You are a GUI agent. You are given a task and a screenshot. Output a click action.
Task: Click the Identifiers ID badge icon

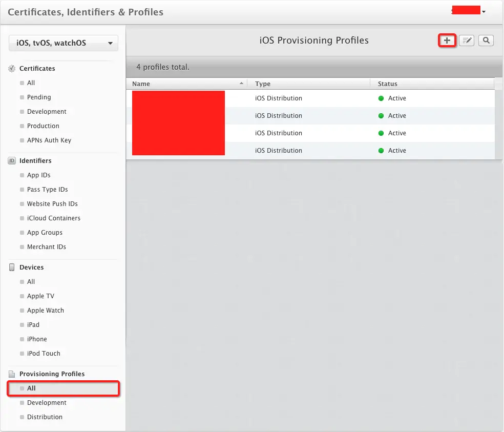click(12, 160)
